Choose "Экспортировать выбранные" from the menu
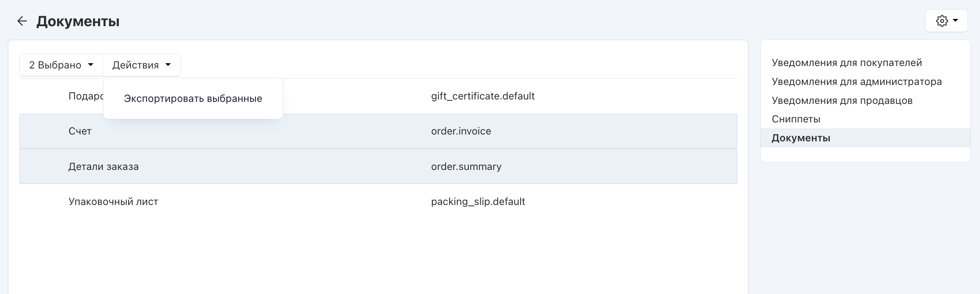The width and height of the screenshot is (980, 294). (x=193, y=99)
